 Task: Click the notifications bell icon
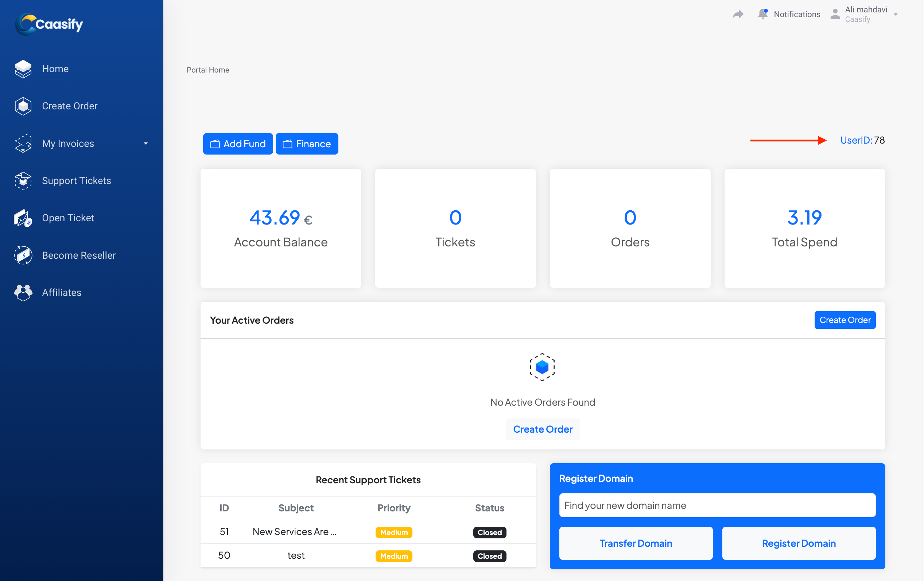coord(763,14)
